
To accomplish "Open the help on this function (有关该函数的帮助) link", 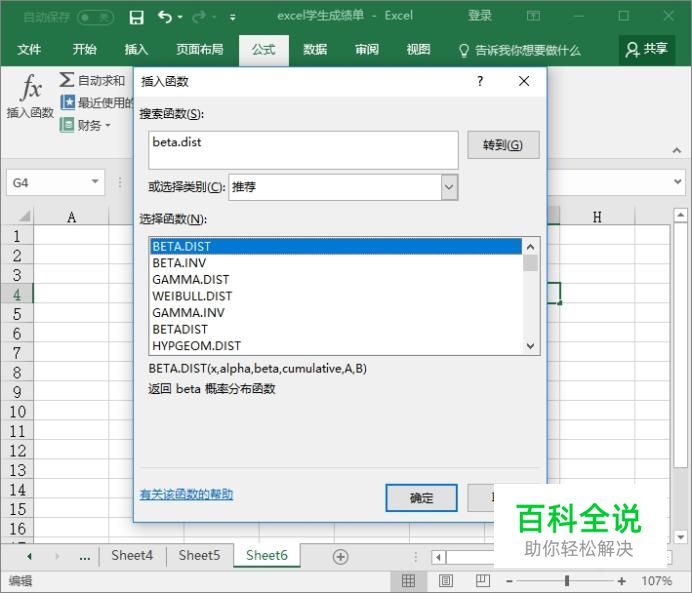I will 186,494.
